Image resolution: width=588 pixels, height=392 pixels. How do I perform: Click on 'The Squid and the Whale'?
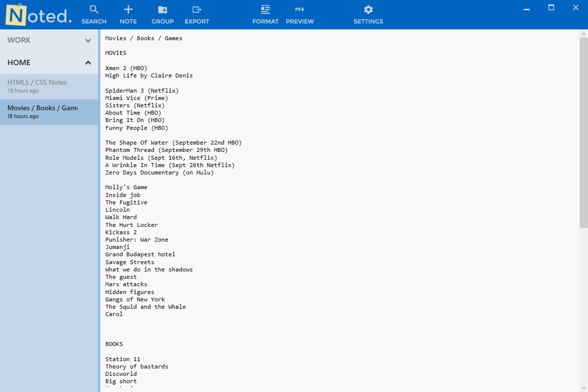(x=146, y=307)
